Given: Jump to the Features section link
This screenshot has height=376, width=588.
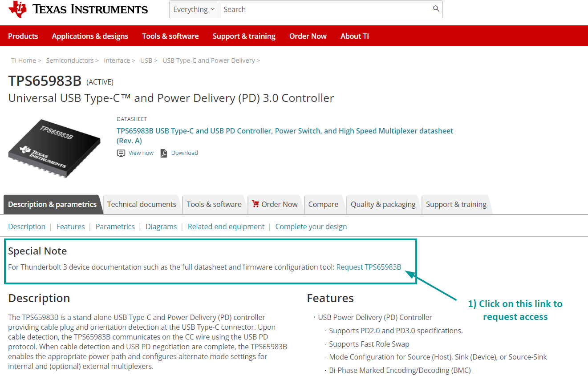Looking at the screenshot, I should pos(70,226).
